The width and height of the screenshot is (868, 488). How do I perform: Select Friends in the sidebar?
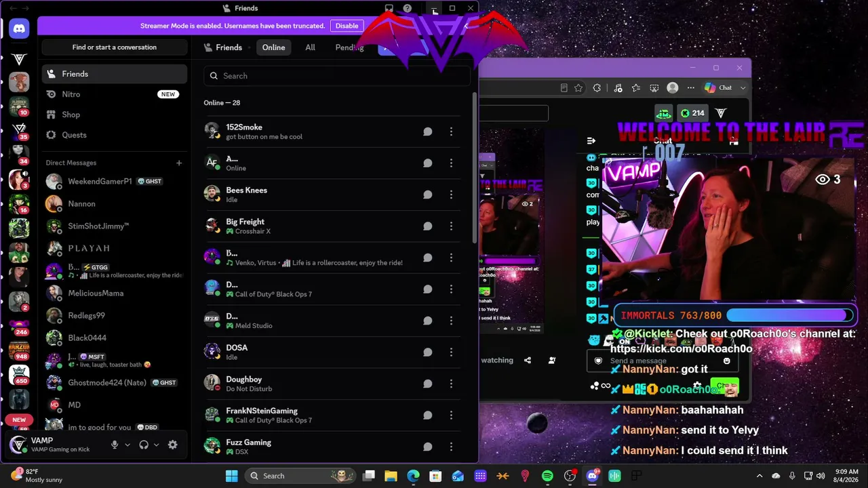pos(114,74)
